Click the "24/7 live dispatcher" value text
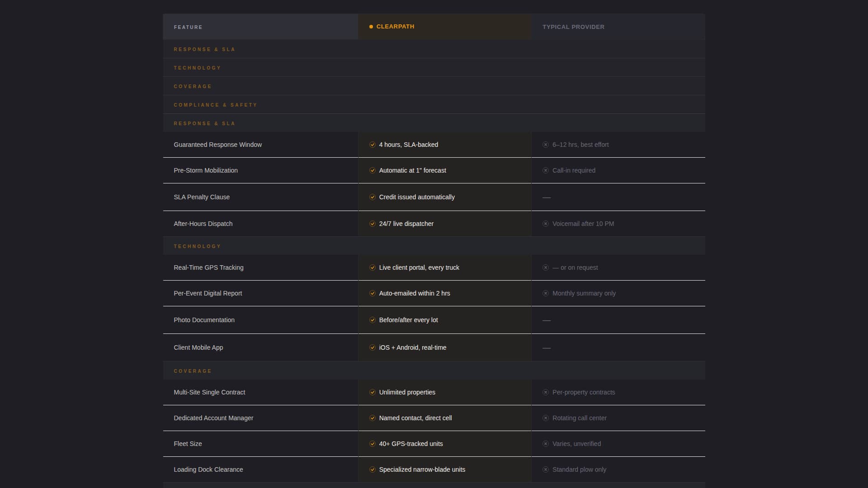This screenshot has height=488, width=868. [x=406, y=224]
